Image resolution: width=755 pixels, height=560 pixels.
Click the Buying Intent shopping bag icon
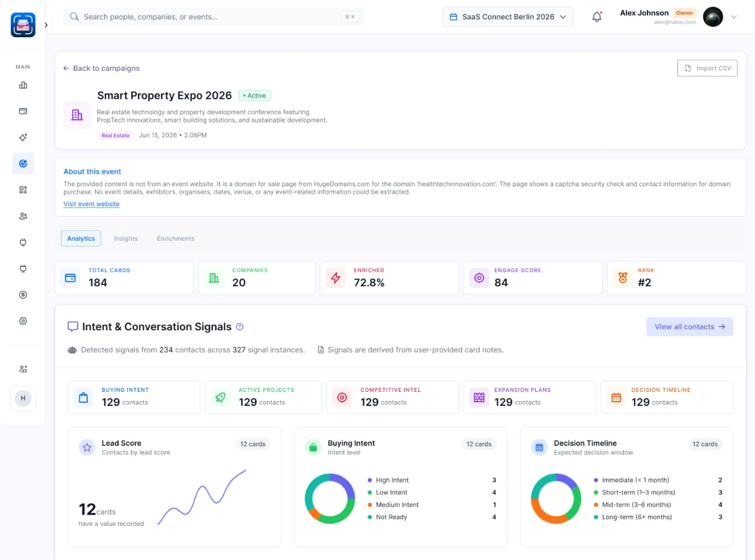point(84,397)
